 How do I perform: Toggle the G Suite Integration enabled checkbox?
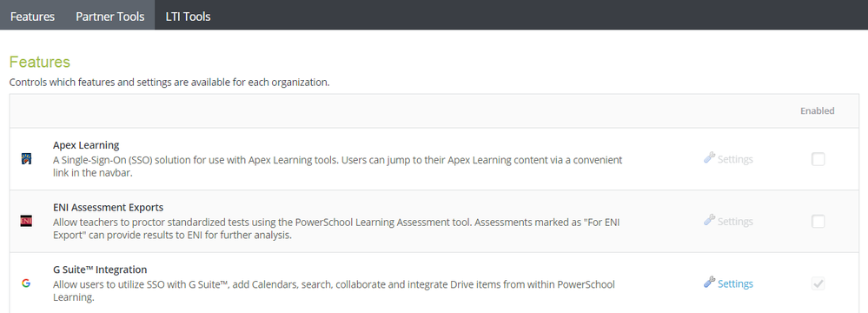pyautogui.click(x=818, y=283)
